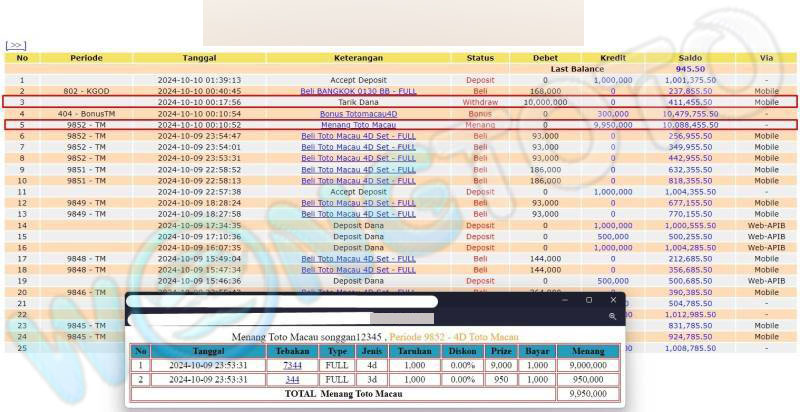The width and height of the screenshot is (800, 412).
Task: Open Beli Toto Macau 4D Set at 23:54:01
Action: coord(358,147)
